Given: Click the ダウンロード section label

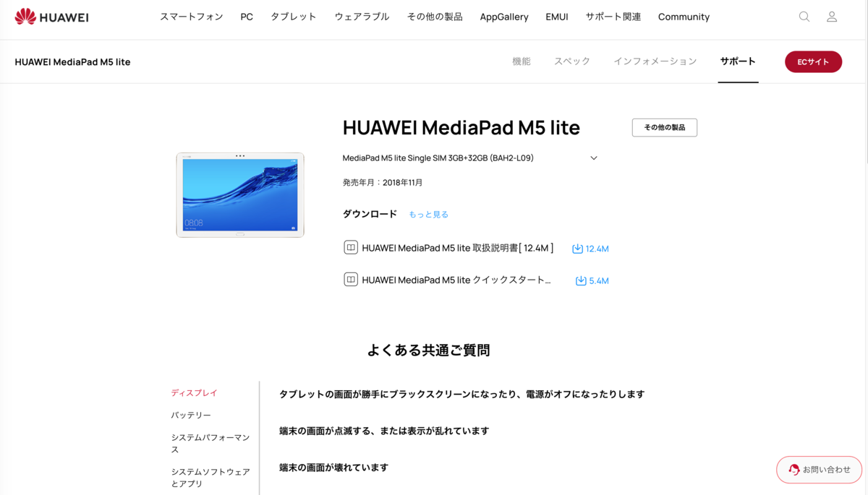Looking at the screenshot, I should (x=370, y=214).
